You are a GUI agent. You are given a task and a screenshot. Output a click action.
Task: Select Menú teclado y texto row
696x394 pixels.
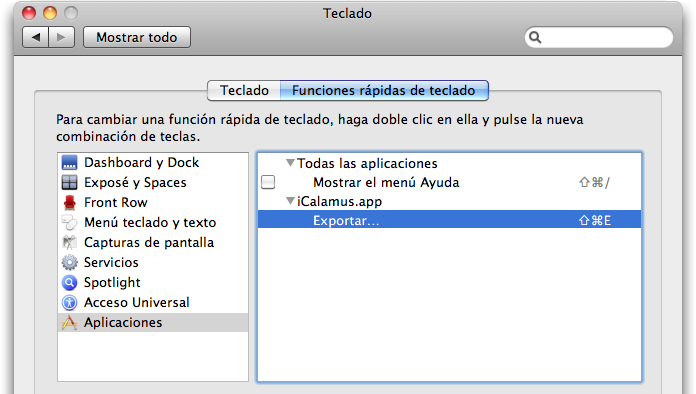coord(153,222)
